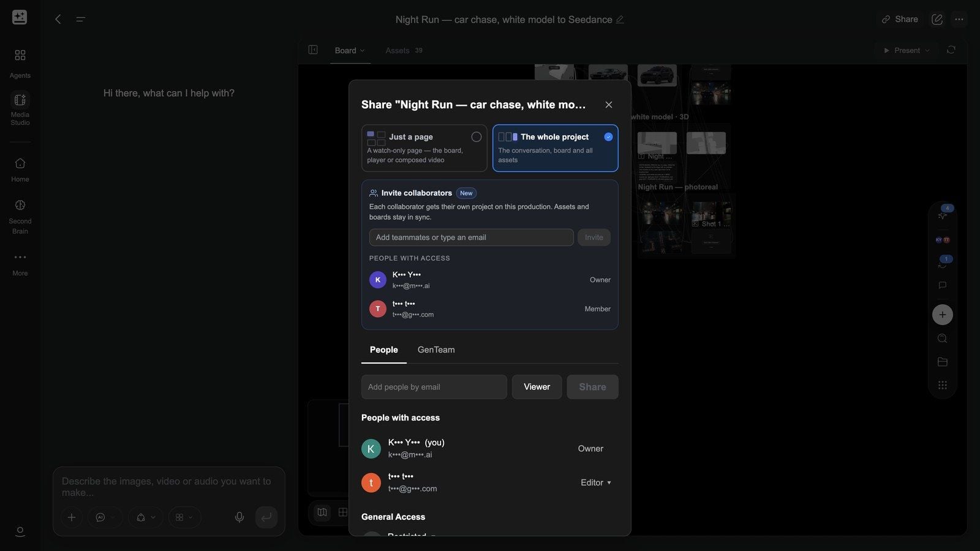Viewport: 980px width, 551px height.
Task: Select the 'Just a page' share option
Action: [424, 148]
